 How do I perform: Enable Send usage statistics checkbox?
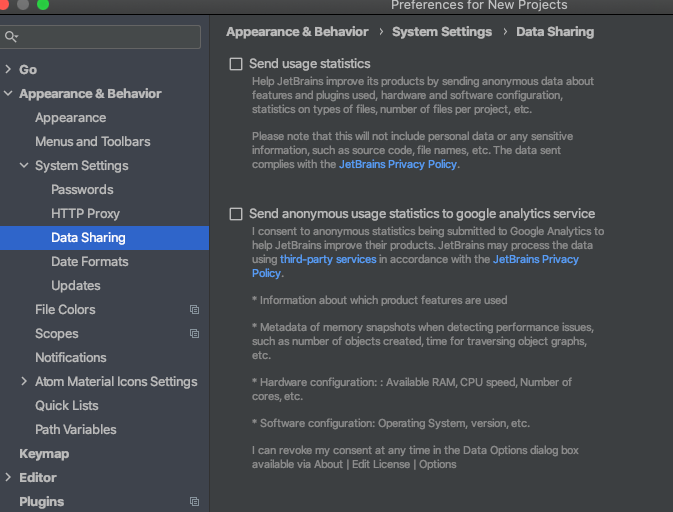pos(236,64)
